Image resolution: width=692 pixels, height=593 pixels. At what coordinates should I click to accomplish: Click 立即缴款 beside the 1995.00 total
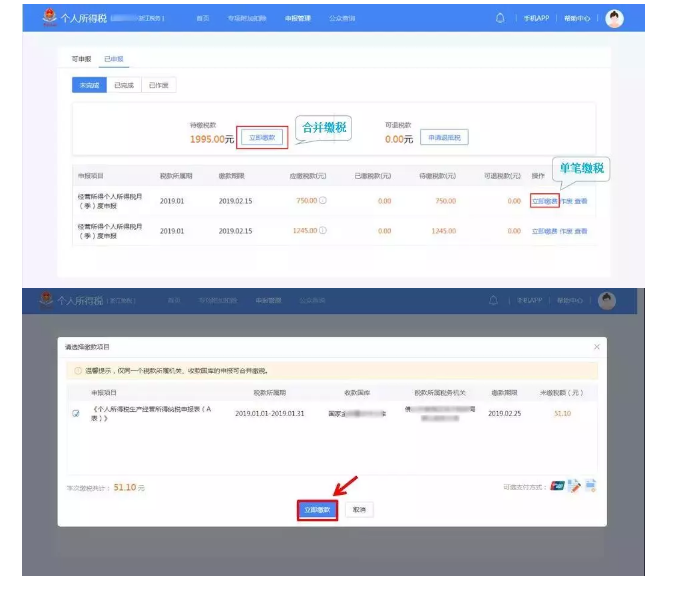[264, 137]
